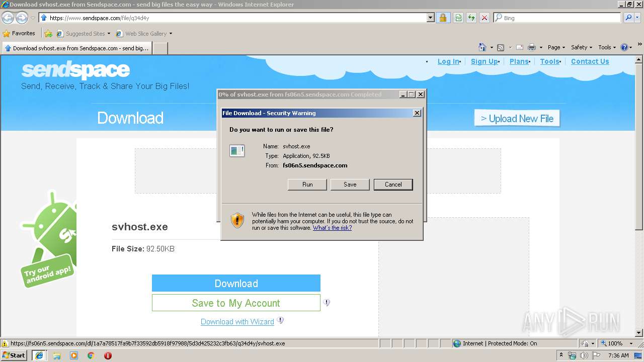Click the vertical scrollbar down arrow

tap(639, 333)
